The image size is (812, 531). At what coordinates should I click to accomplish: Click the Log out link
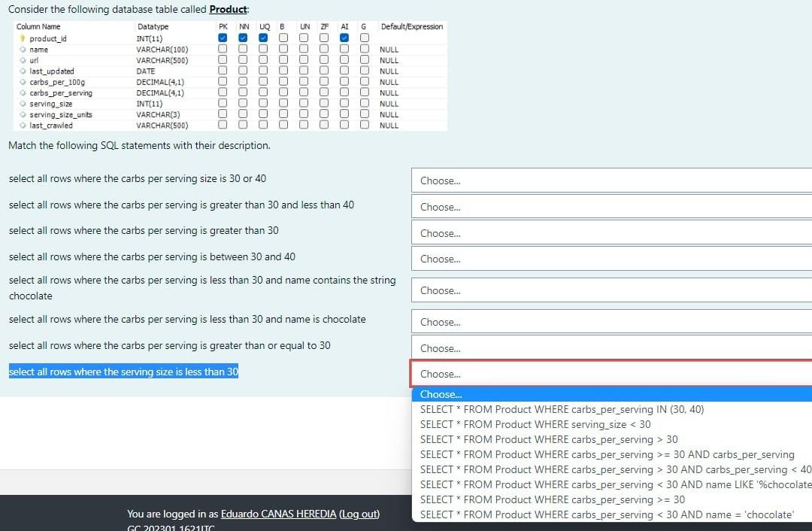[359, 514]
